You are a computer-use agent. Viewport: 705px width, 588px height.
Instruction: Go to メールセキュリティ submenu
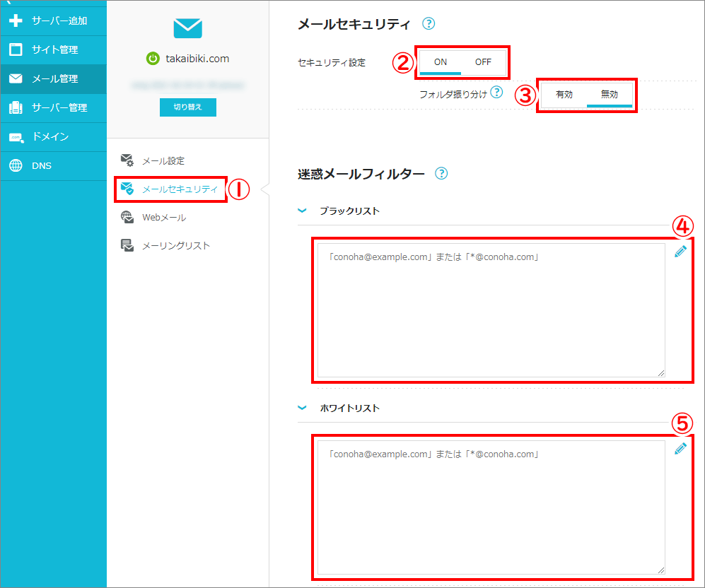(180, 189)
